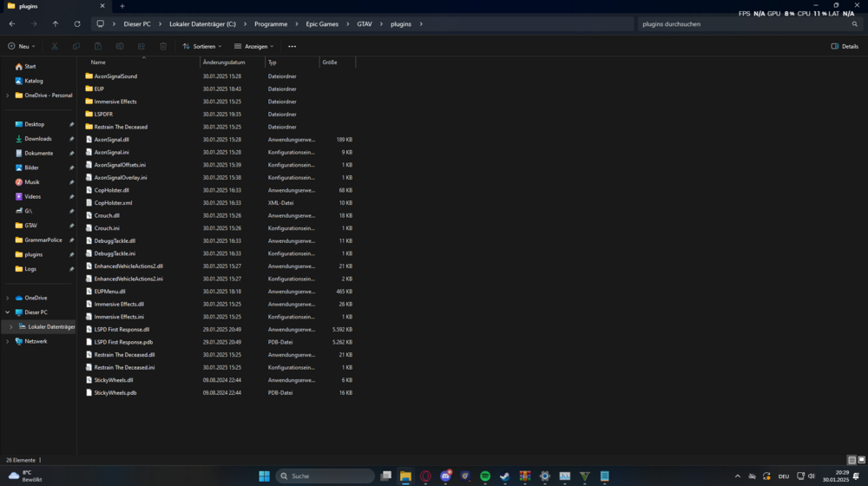Expand the Netzwerk tree node
868x486 pixels.
pyautogui.click(x=7, y=342)
